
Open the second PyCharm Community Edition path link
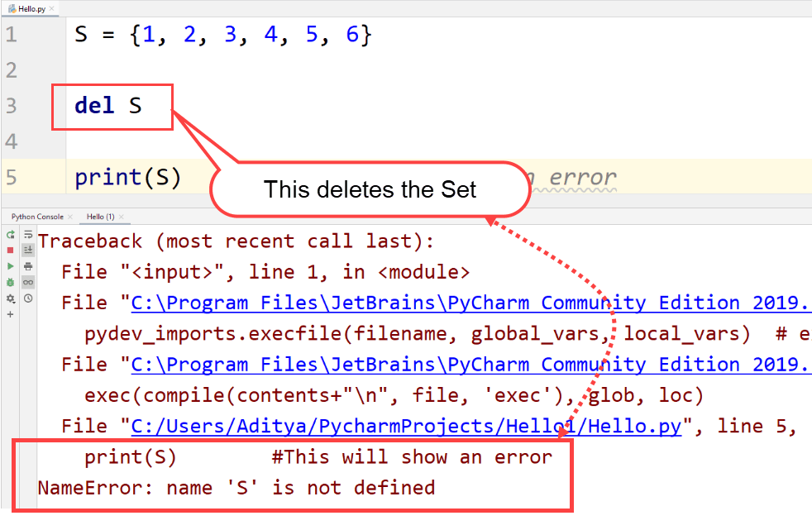point(471,365)
